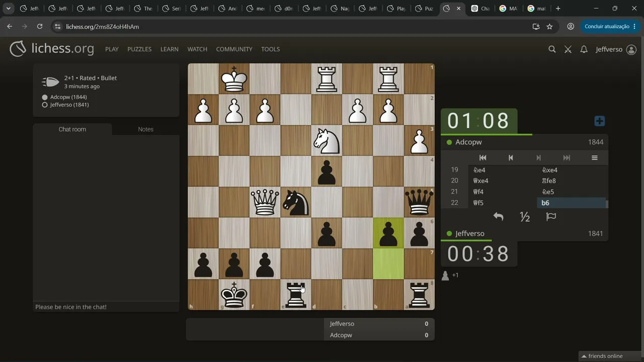Open the WATCH menu
Screen dimensions: 644x362
pos(197,49)
